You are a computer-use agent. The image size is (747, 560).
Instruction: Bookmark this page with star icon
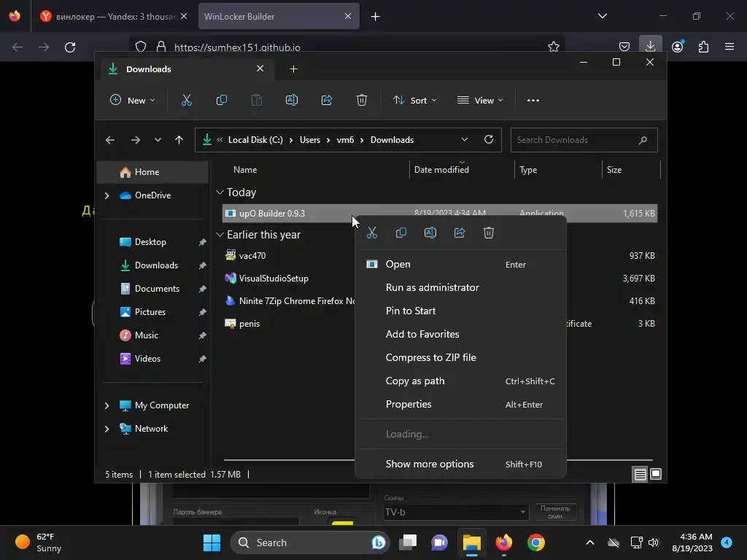[553, 47]
